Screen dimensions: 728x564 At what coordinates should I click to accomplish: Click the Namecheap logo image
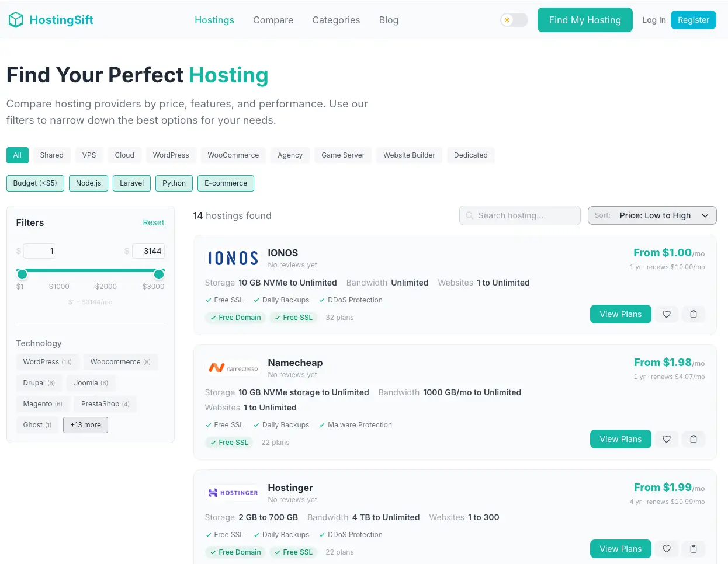click(233, 368)
